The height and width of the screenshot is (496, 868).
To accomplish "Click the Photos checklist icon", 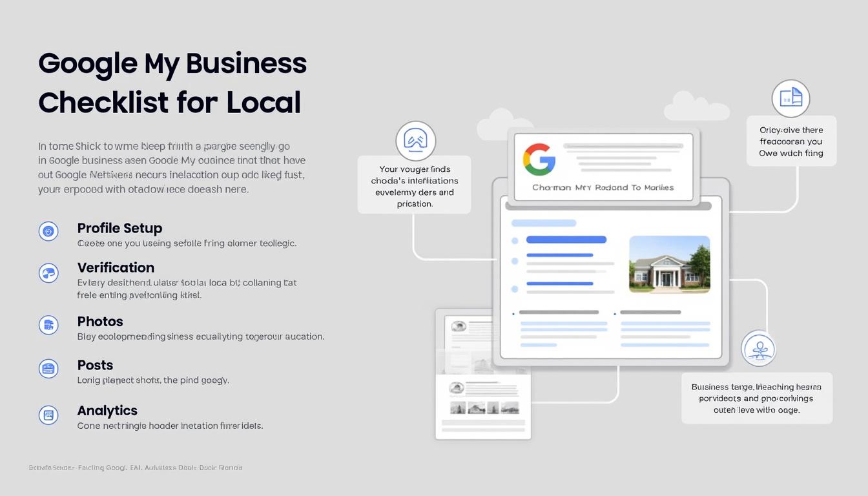I will coord(48,325).
